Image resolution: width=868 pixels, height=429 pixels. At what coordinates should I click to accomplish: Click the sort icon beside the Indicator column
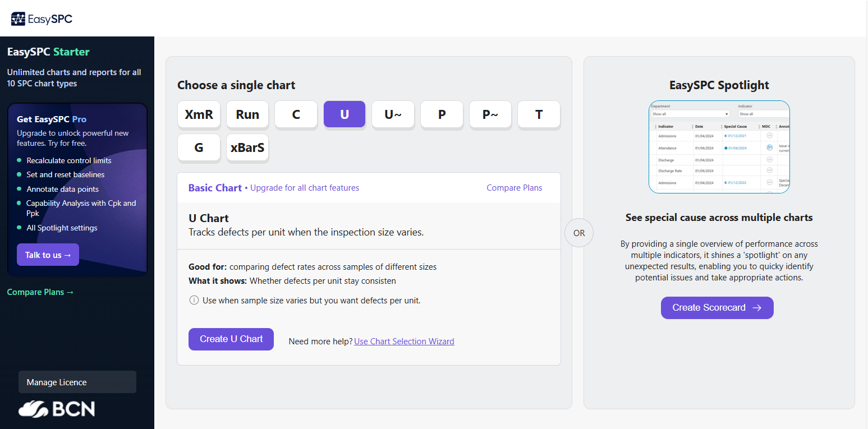[x=655, y=126]
